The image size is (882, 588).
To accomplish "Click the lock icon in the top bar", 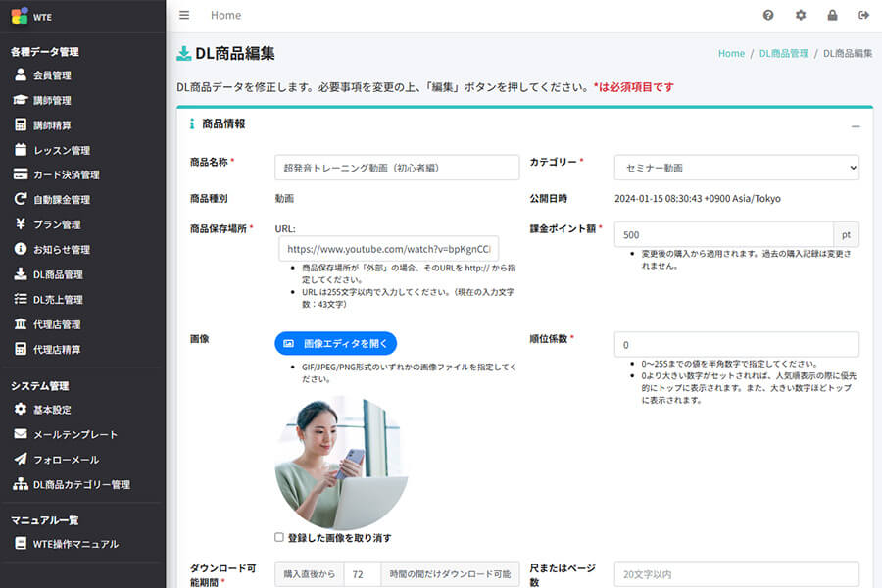I will click(x=831, y=15).
